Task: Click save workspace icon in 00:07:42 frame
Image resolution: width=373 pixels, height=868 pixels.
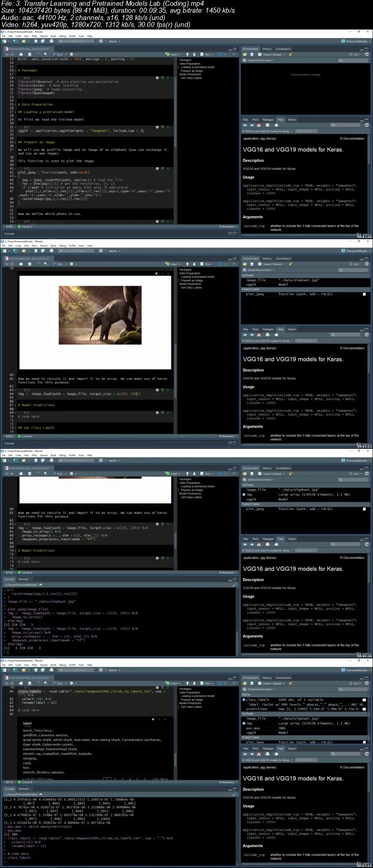Action: tap(251, 683)
